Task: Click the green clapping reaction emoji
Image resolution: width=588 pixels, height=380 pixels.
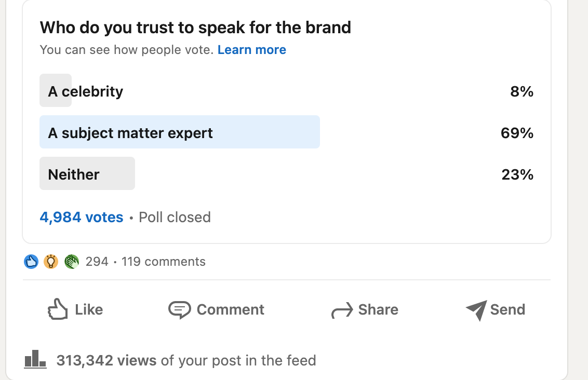Action: 71,262
